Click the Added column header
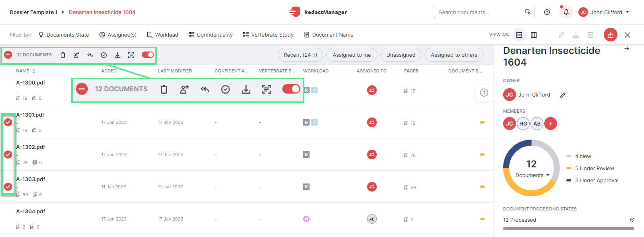Viewport: 644px width, 237px height. (x=109, y=71)
